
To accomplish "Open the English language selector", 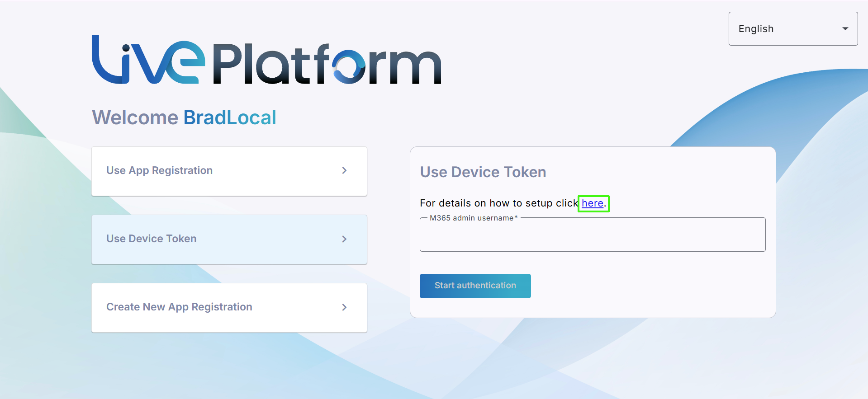I will coord(792,28).
